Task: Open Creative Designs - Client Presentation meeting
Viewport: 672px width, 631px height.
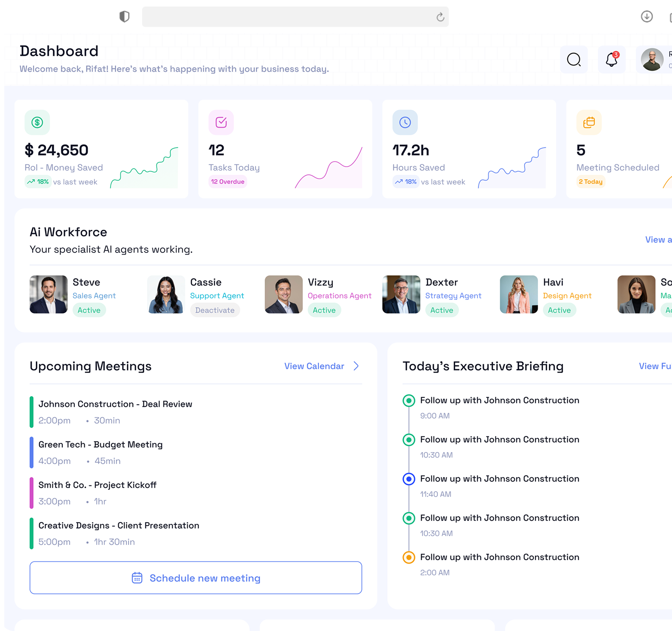Action: point(196,533)
